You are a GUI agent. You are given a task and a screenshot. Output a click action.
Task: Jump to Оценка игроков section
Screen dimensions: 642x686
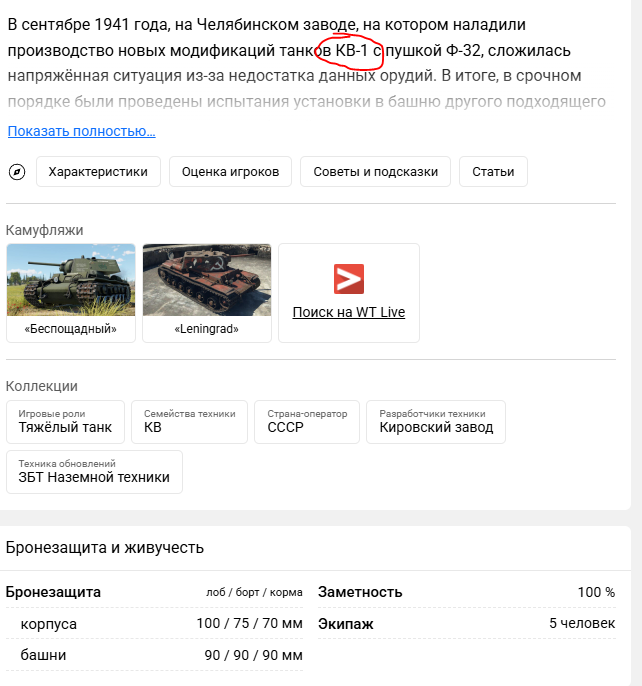coord(230,172)
